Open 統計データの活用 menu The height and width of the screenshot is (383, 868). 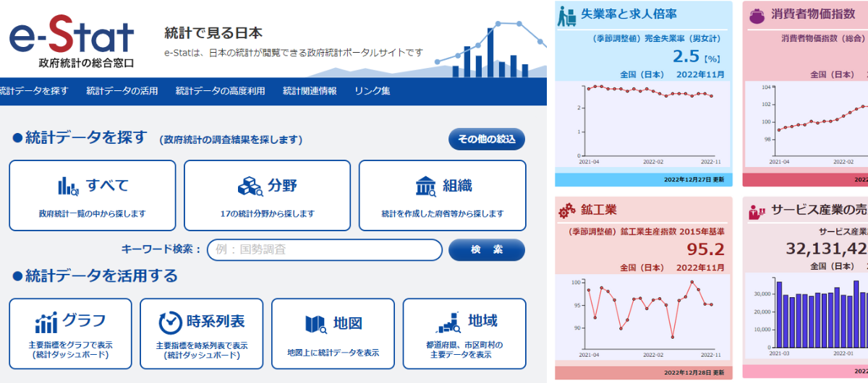(122, 91)
